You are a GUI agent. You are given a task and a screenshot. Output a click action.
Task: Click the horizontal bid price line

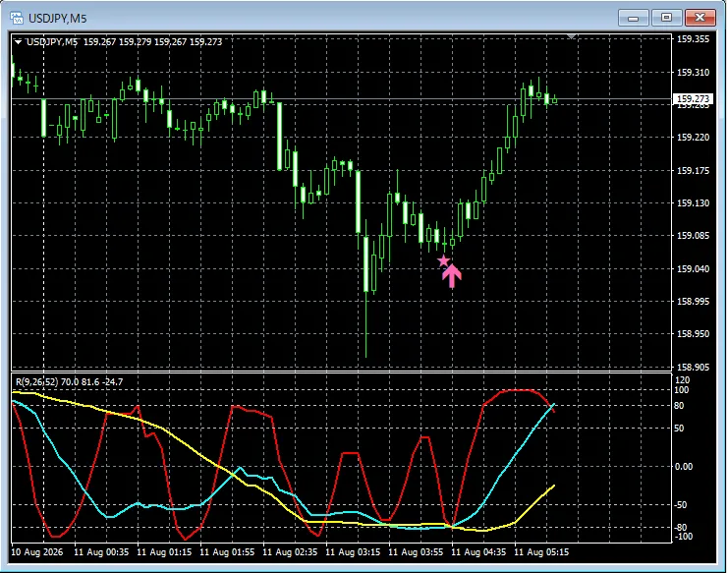[341, 99]
